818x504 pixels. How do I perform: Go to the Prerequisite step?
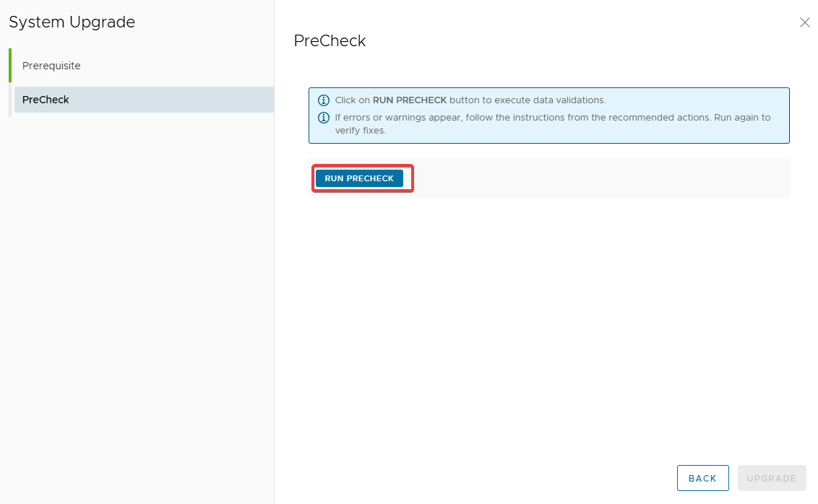[x=51, y=66]
